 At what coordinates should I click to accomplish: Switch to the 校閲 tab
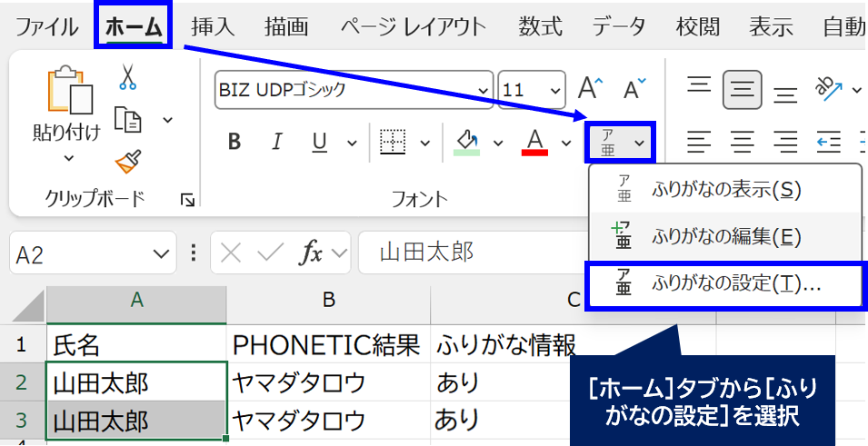click(697, 27)
